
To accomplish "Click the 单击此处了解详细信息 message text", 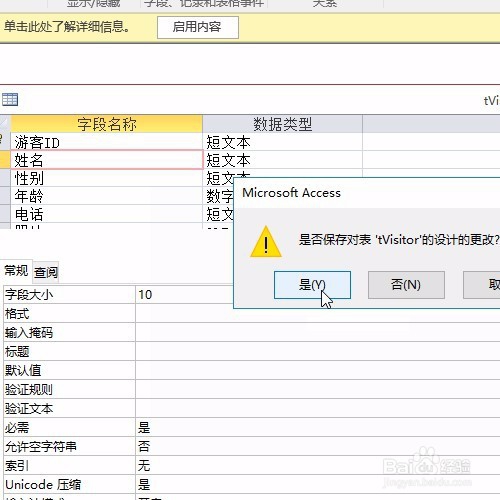I will coord(67,27).
